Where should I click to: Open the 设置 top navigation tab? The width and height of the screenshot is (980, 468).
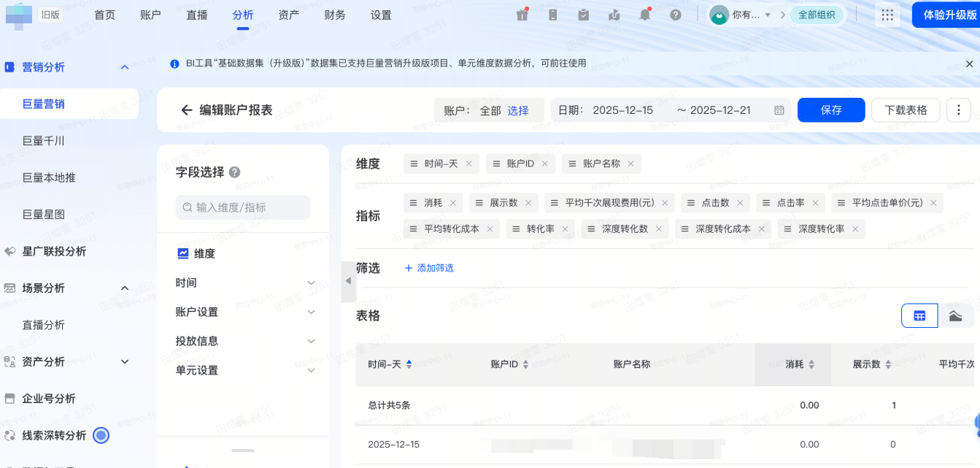[x=381, y=15]
